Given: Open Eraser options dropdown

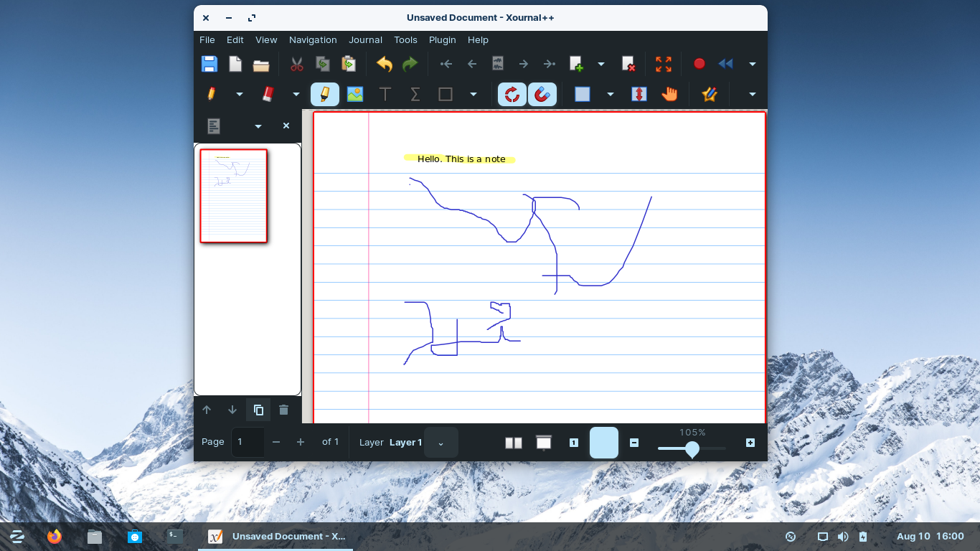Looking at the screenshot, I should coord(296,94).
